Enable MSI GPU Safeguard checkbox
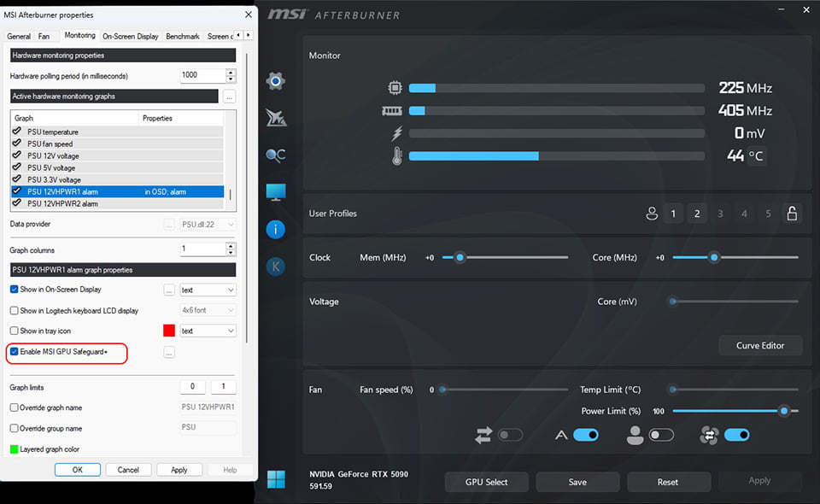Image resolution: width=820 pixels, height=504 pixels. coord(14,352)
